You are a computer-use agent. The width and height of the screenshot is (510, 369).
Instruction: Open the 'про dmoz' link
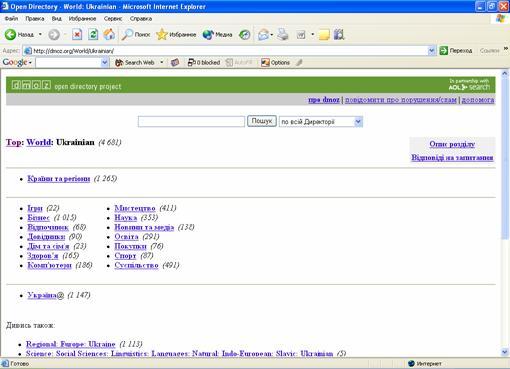tap(324, 99)
